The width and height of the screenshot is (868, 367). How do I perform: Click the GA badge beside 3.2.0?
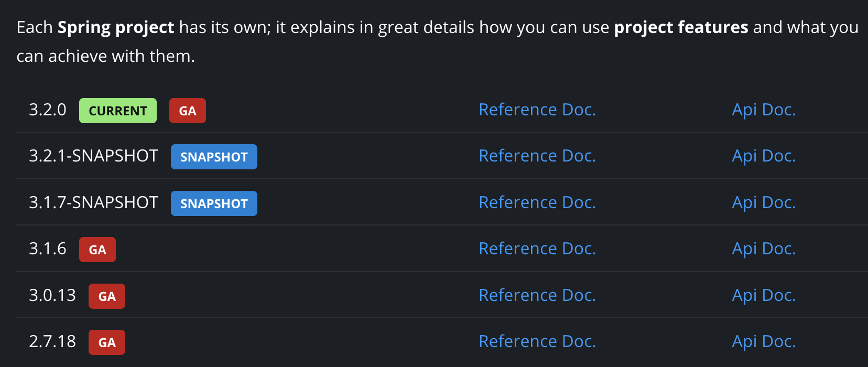click(188, 111)
